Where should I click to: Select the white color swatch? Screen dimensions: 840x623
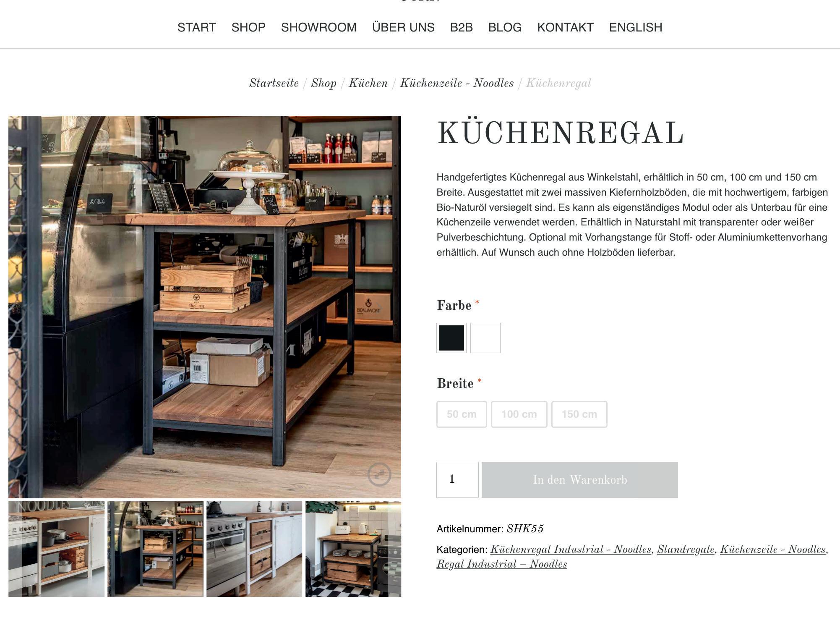[485, 338]
